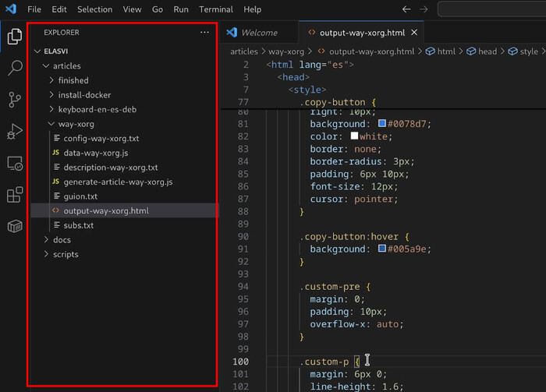546x392 pixels.
Task: Click the sticky scroll line .copy-button
Action: [338, 102]
